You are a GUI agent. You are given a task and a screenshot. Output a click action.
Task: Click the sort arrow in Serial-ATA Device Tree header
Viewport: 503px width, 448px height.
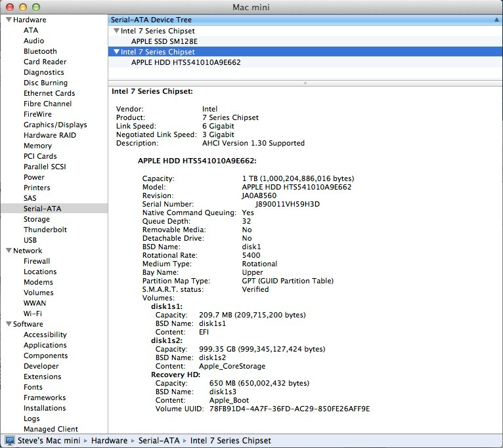click(496, 20)
